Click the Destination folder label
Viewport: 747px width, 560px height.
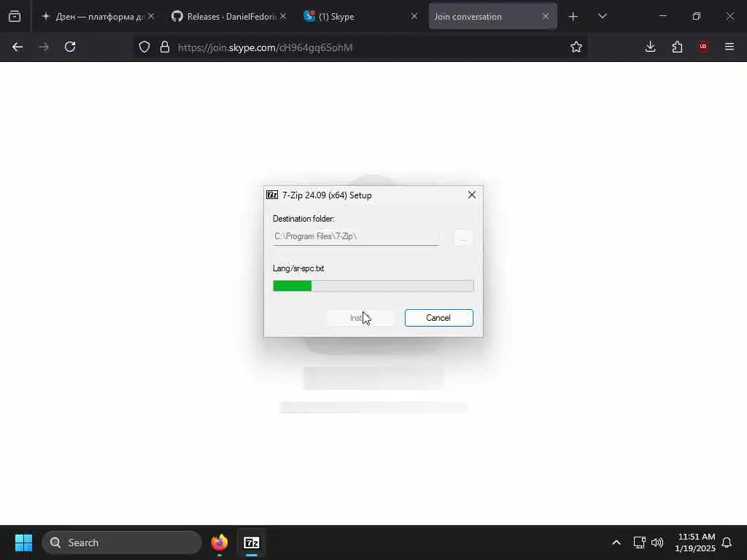pyautogui.click(x=303, y=219)
